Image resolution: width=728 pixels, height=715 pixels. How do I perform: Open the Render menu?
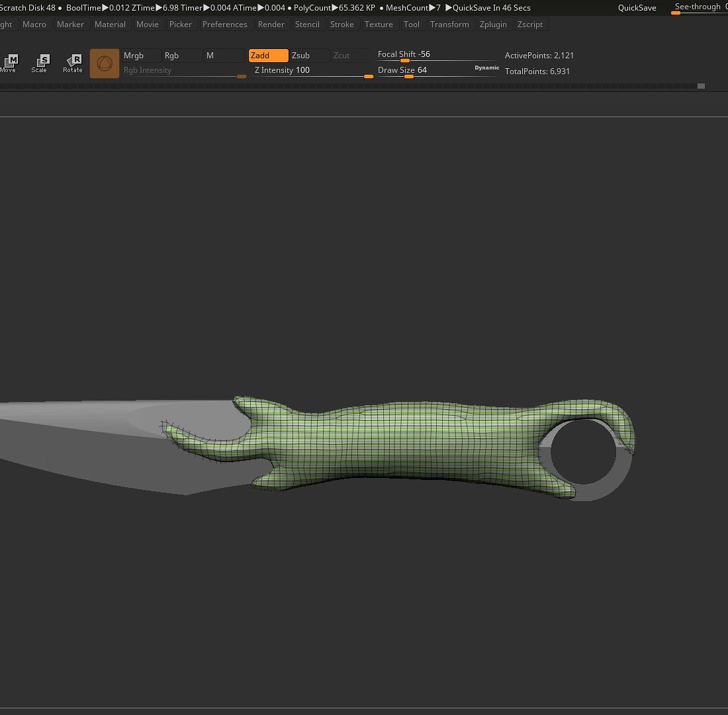271,24
